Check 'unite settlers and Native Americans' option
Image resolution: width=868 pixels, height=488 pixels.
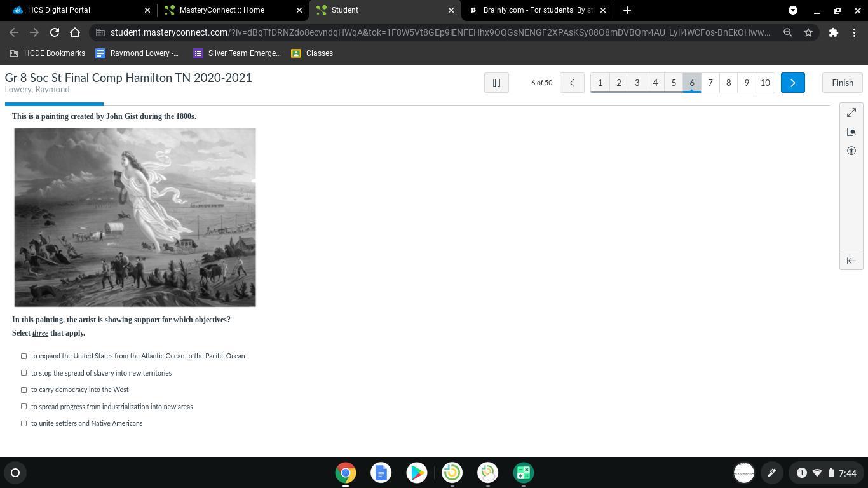point(24,423)
